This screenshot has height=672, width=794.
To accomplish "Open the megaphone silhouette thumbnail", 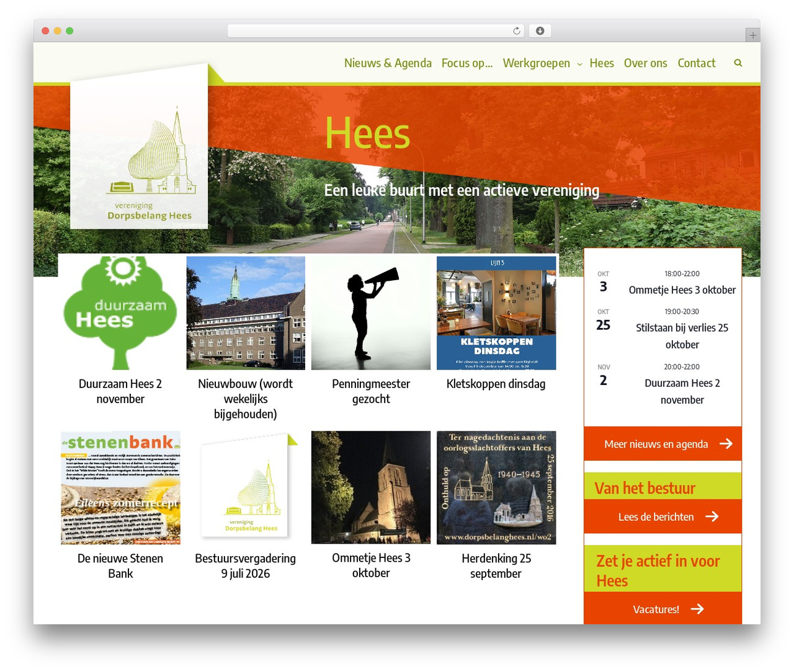I will tap(371, 313).
